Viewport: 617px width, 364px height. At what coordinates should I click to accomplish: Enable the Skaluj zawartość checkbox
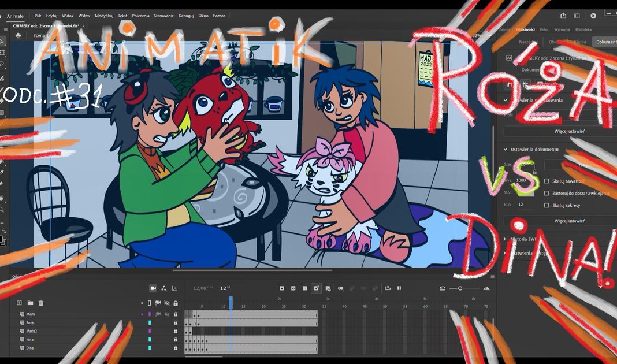(547, 180)
